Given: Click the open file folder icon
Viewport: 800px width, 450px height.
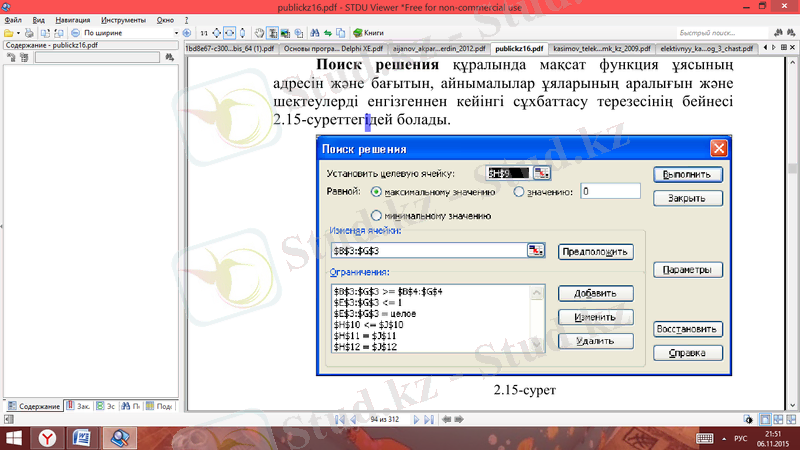Looking at the screenshot, I should point(8,33).
